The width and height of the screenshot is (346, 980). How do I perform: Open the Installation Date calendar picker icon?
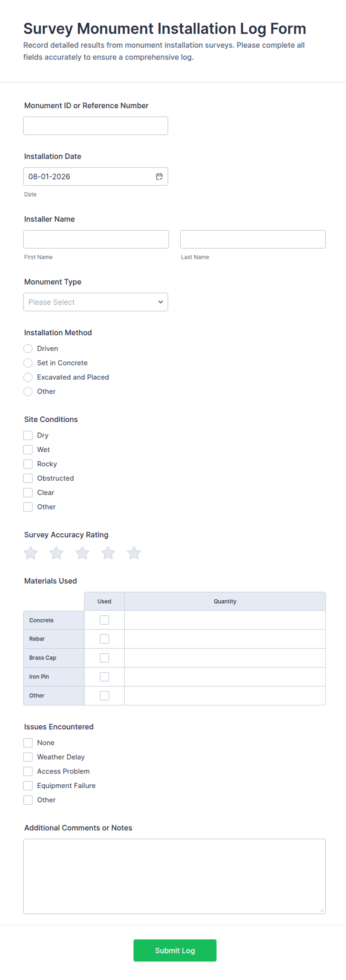tap(159, 176)
